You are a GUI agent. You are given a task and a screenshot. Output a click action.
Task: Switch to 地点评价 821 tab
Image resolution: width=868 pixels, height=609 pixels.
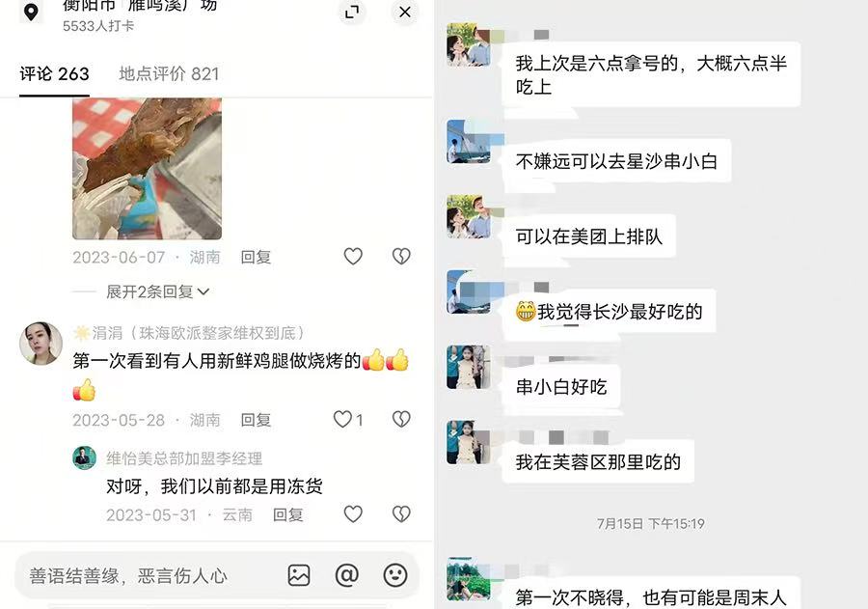tap(170, 73)
